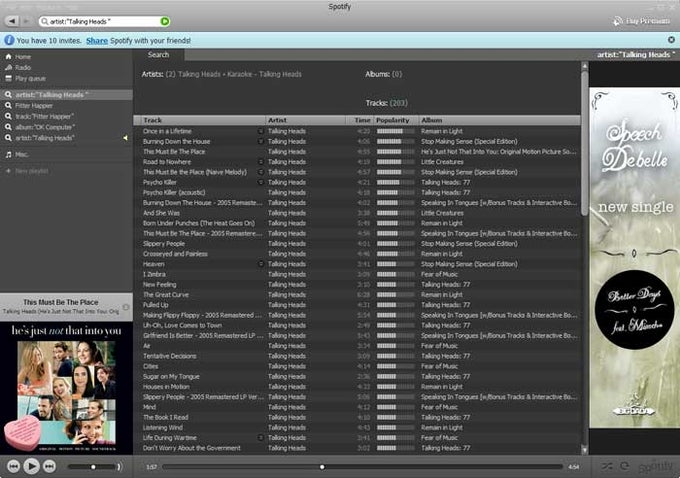680x478 pixels.
Task: Sort by the Popularity column header
Action: (x=396, y=120)
